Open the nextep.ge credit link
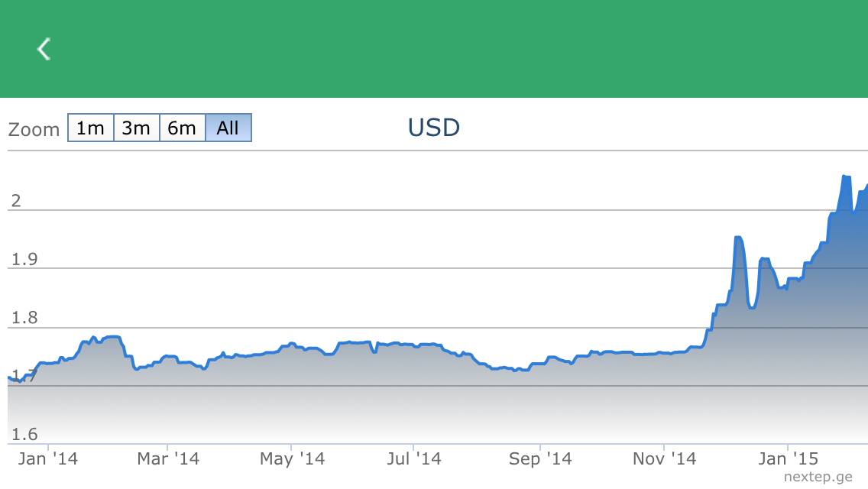 (x=818, y=478)
